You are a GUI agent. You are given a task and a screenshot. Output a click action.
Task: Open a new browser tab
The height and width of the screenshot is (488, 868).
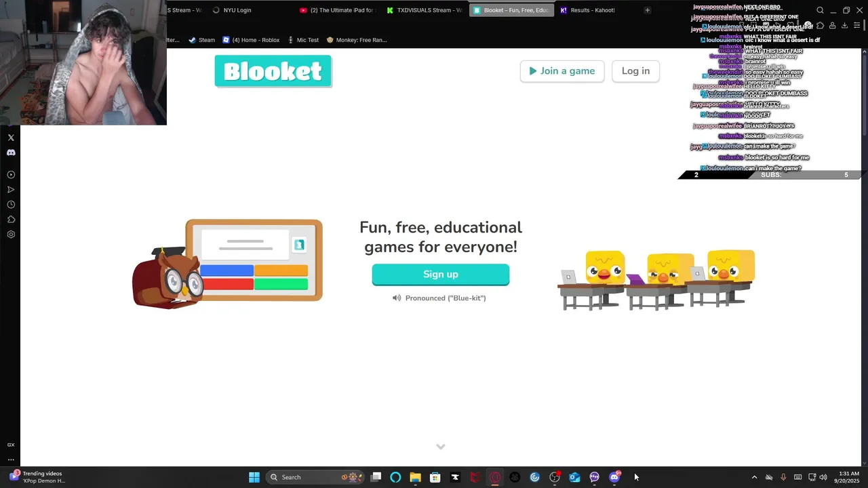click(647, 10)
